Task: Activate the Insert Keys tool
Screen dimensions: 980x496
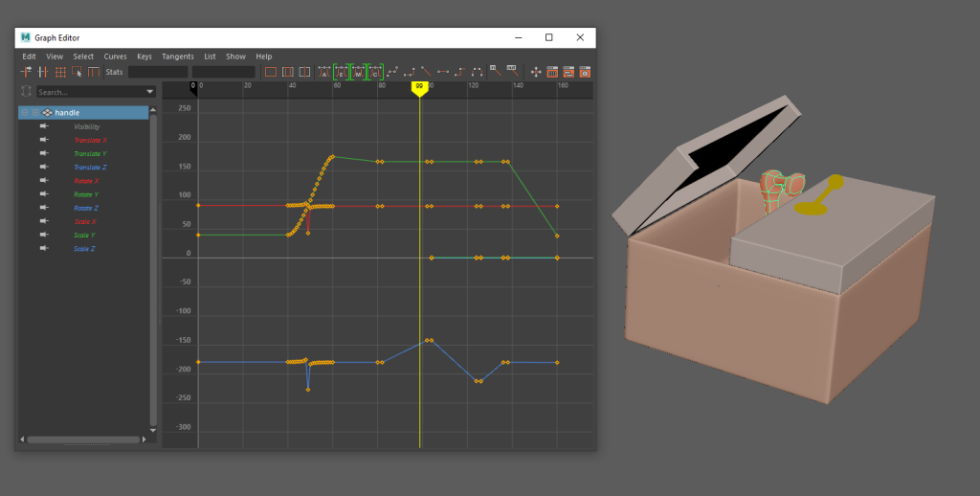Action: tap(43, 72)
